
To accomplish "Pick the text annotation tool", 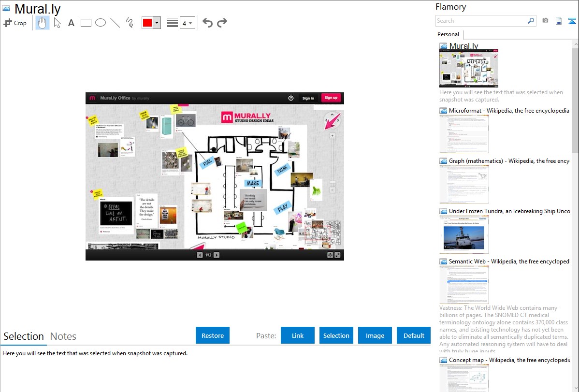I will (71, 23).
